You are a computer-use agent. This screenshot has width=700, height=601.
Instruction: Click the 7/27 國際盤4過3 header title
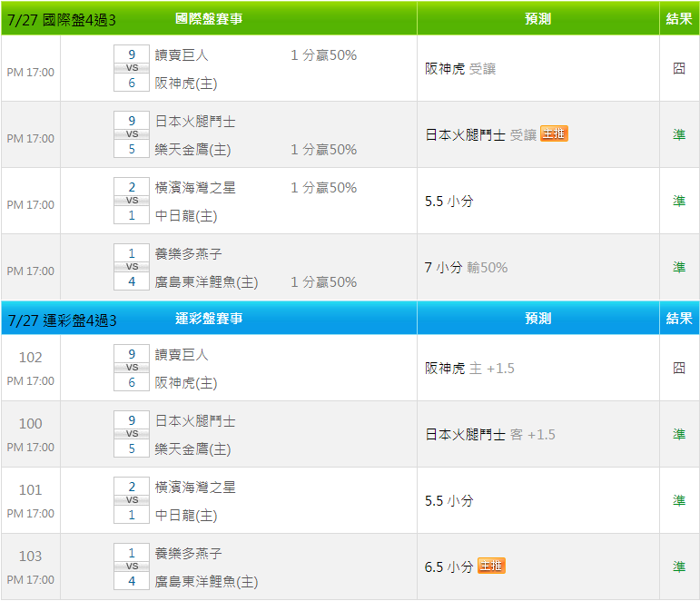(x=62, y=20)
